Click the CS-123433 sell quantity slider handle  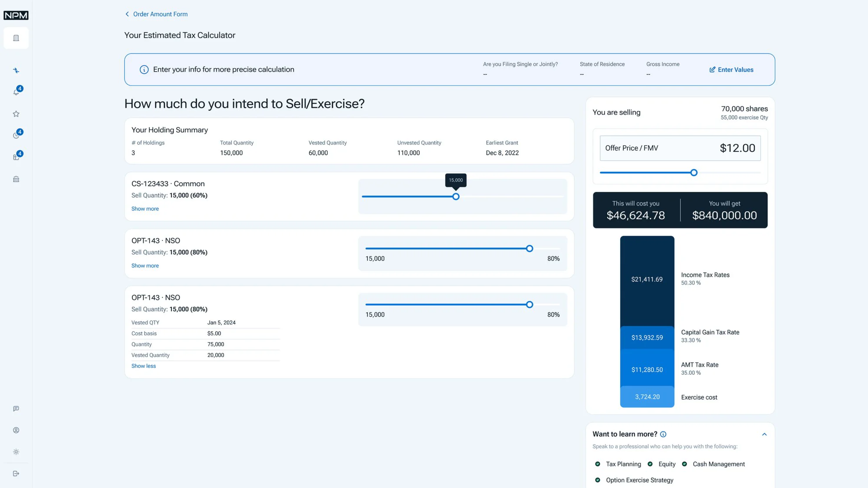pos(456,197)
